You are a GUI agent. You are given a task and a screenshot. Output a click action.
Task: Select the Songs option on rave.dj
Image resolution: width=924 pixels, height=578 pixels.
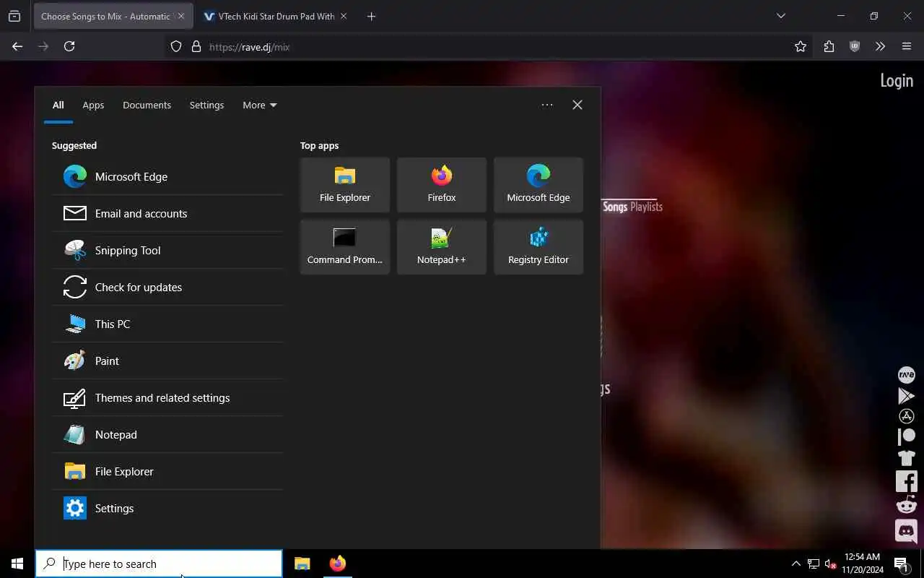click(x=615, y=207)
